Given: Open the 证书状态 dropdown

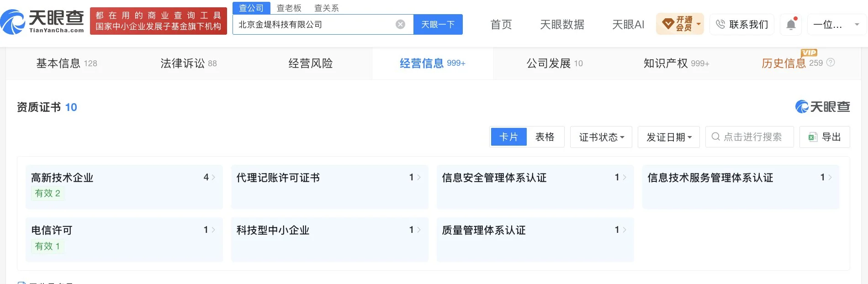Looking at the screenshot, I should (x=601, y=137).
